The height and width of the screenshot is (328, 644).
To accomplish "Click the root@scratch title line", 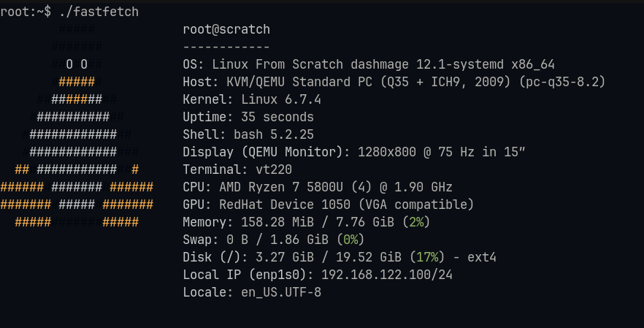I will (x=226, y=29).
